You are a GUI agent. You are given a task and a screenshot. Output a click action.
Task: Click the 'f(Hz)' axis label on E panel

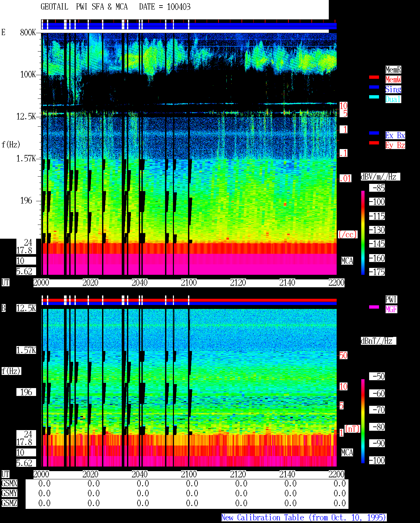[11, 144]
